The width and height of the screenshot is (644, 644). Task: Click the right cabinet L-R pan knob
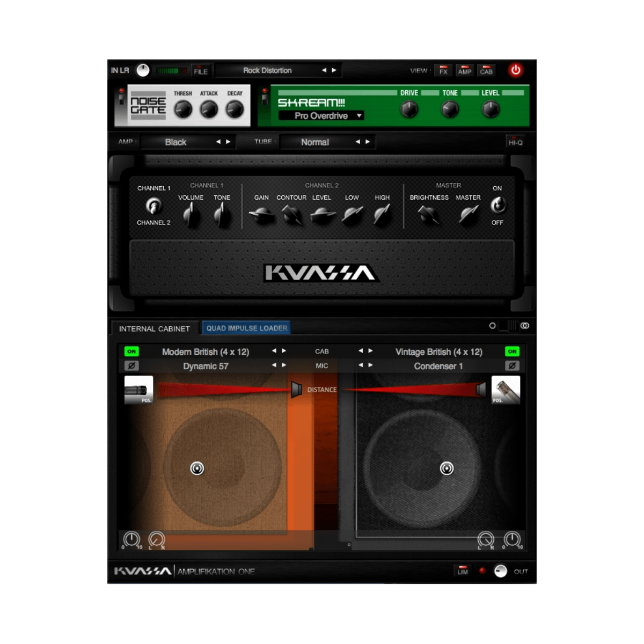click(x=486, y=539)
